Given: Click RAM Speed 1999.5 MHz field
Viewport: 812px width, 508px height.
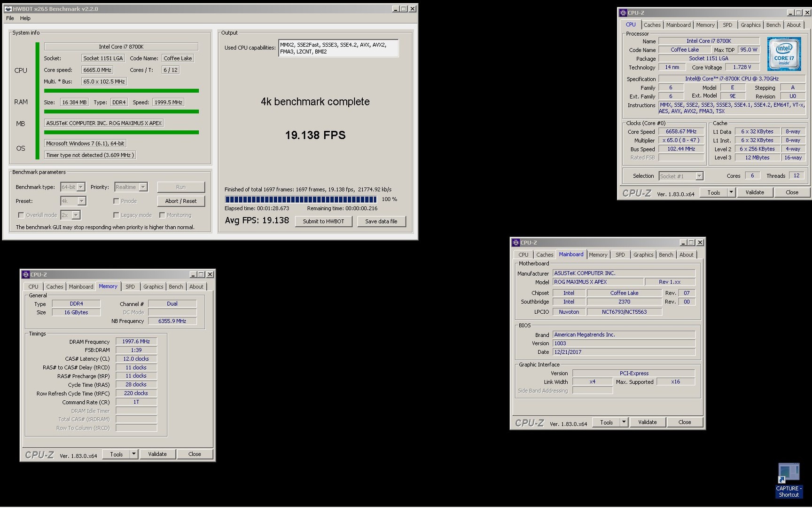Looking at the screenshot, I should click(x=168, y=103).
